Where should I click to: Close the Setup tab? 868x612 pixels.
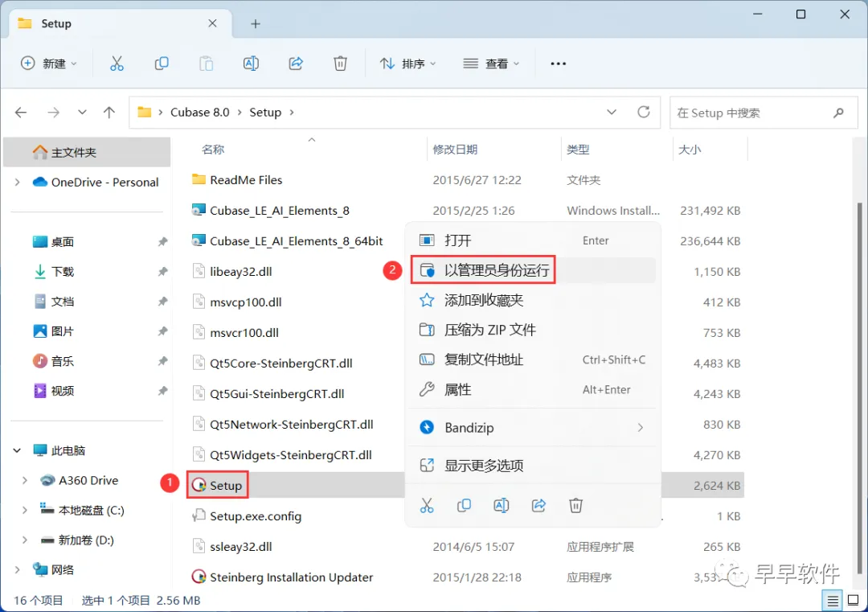point(212,23)
